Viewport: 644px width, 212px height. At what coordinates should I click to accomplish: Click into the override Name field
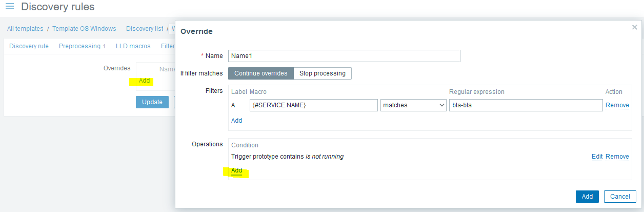coord(344,56)
